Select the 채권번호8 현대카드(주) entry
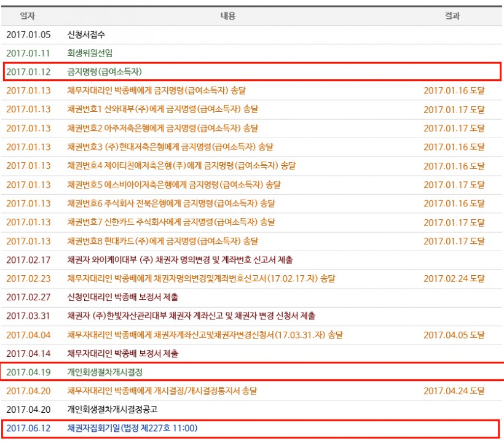Viewport: 504px width, 441px height. pyautogui.click(x=162, y=241)
